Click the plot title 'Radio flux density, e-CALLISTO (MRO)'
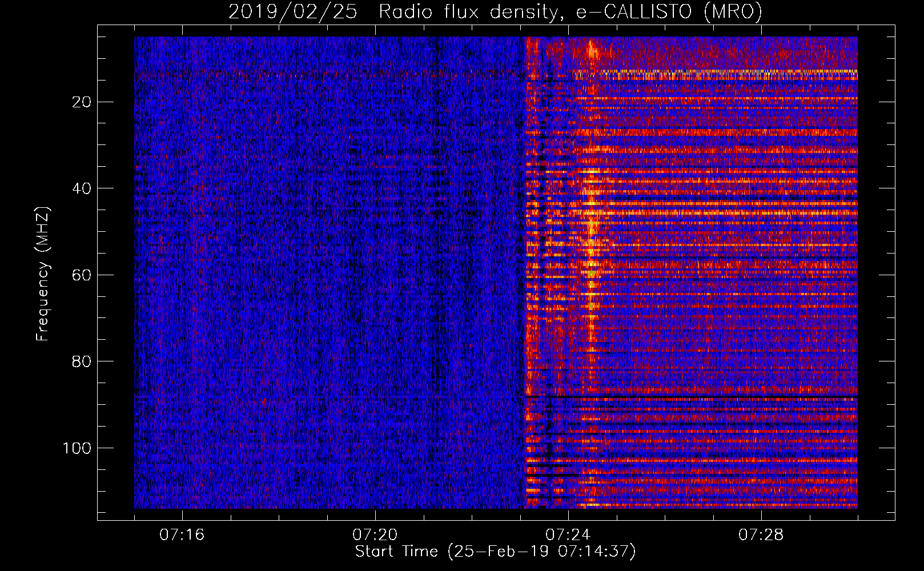Screen dimensions: 924x571 click(570, 12)
